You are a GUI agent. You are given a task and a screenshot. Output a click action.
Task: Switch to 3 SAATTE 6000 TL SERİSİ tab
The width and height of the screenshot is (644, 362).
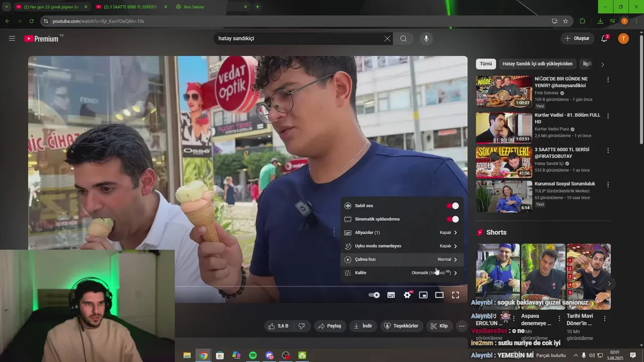coord(131,7)
